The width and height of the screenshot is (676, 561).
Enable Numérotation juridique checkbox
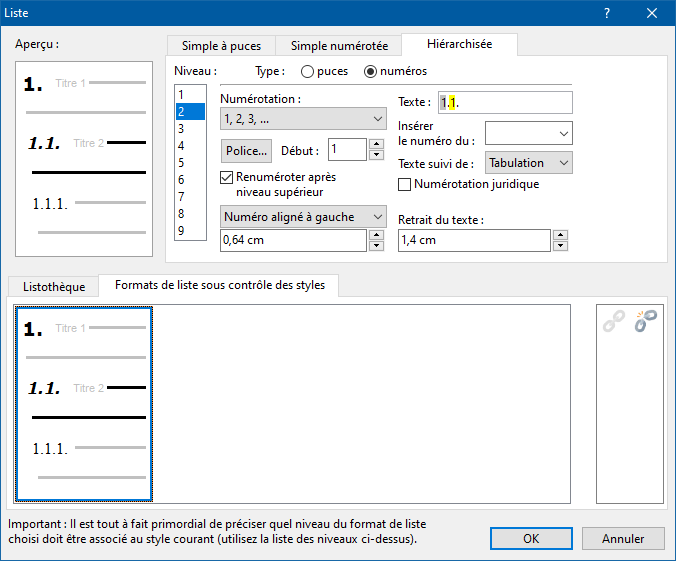(x=405, y=184)
